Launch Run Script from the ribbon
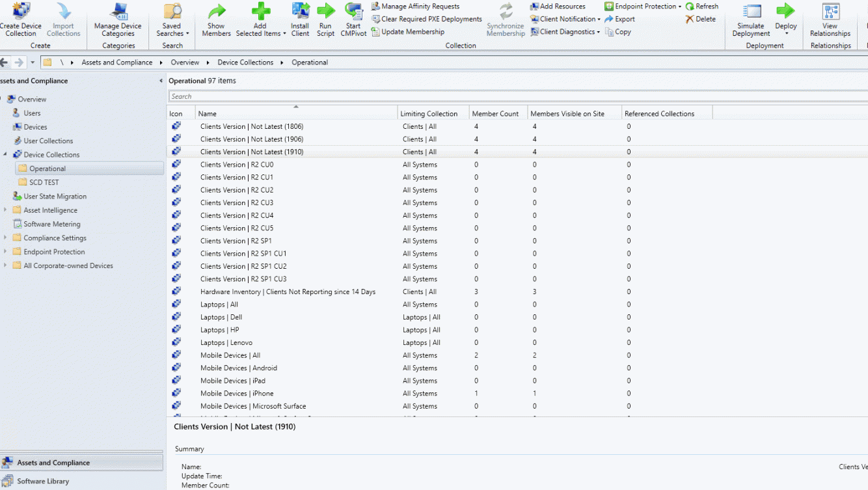Viewport: 868px width, 490px height. coord(325,20)
